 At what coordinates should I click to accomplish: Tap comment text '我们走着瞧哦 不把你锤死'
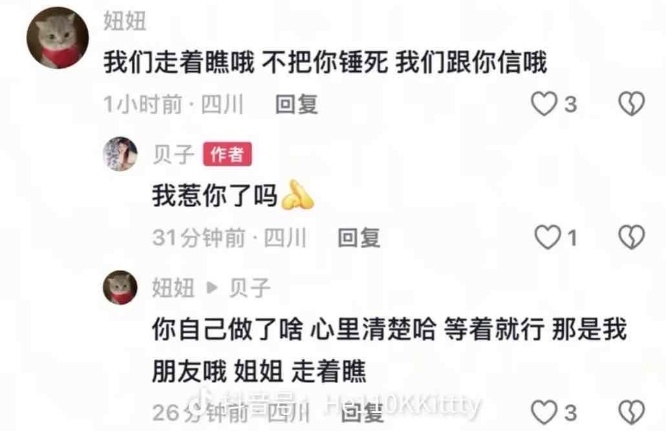[246, 62]
